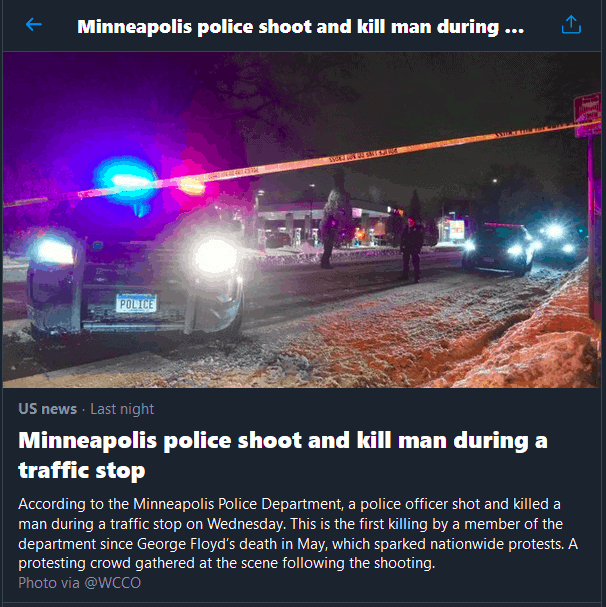Go back using the left arrow

(x=34, y=25)
